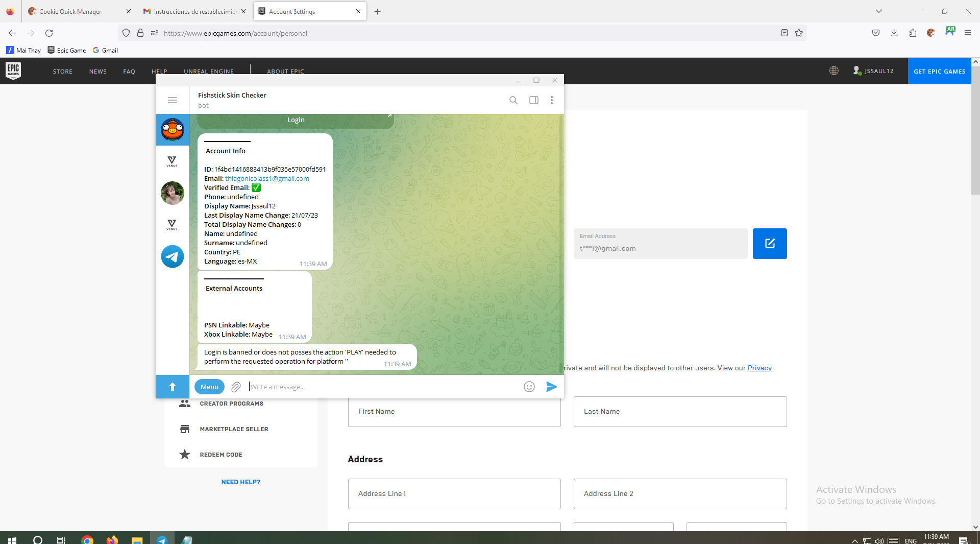Search in Fishstick Skin Checker chat
Viewport: 980px width, 544px height.
[513, 100]
